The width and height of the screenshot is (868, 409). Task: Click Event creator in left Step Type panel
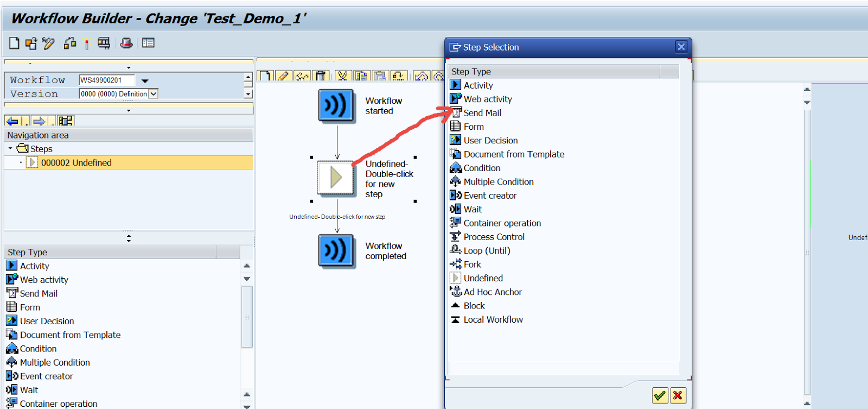point(46,376)
